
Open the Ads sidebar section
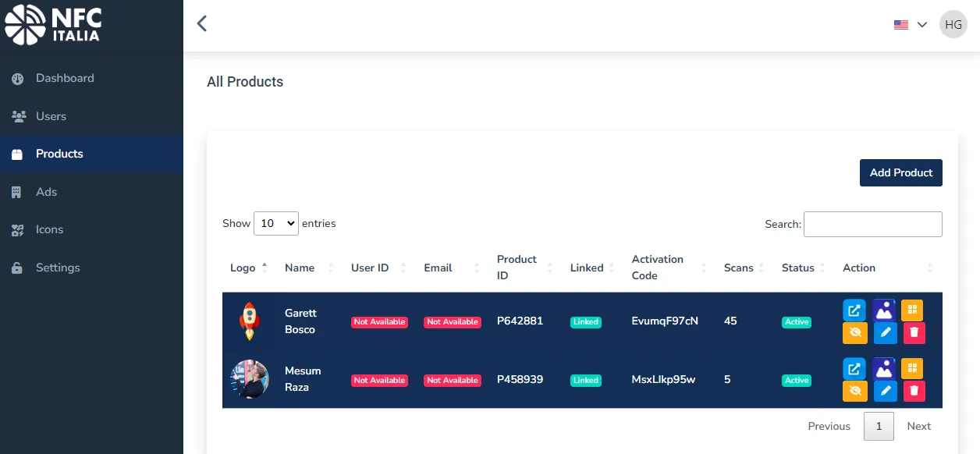click(x=46, y=192)
